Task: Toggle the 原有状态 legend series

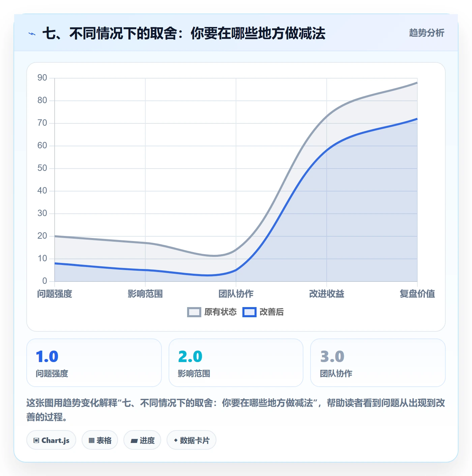Action: [x=212, y=312]
